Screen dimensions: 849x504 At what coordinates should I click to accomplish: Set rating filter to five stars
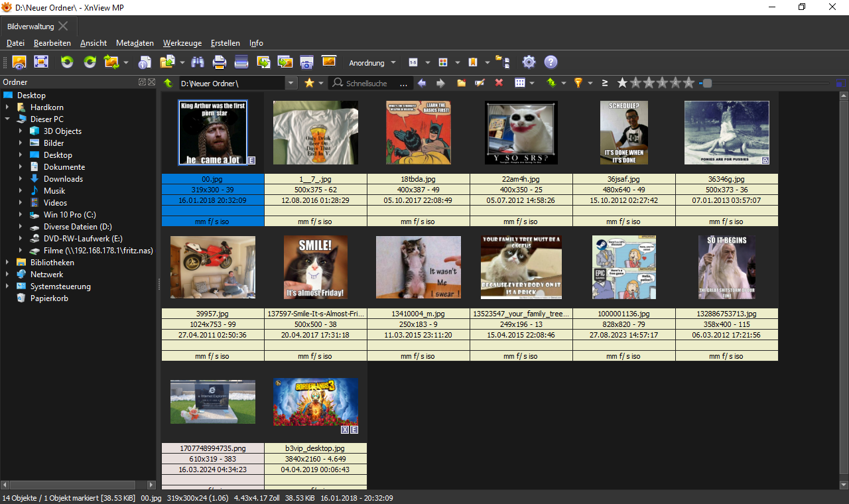coord(688,83)
